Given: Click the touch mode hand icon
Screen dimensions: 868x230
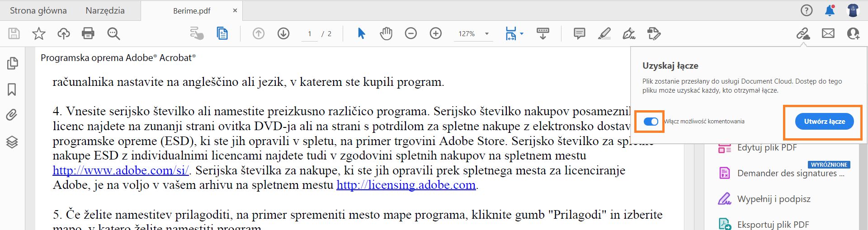Looking at the screenshot, I should 197,33.
